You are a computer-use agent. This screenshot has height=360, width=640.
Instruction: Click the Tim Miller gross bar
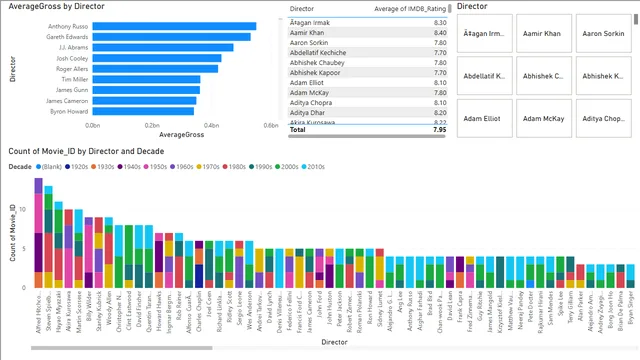[146, 79]
